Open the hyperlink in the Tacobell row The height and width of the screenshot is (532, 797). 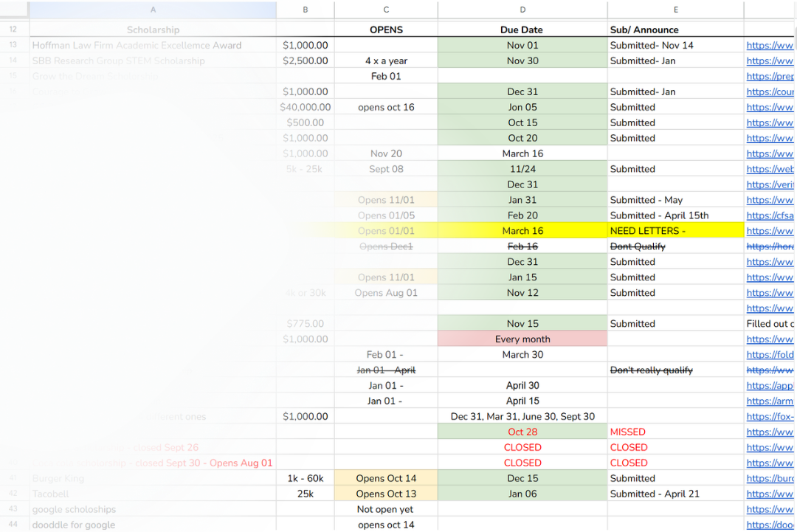[x=770, y=494]
